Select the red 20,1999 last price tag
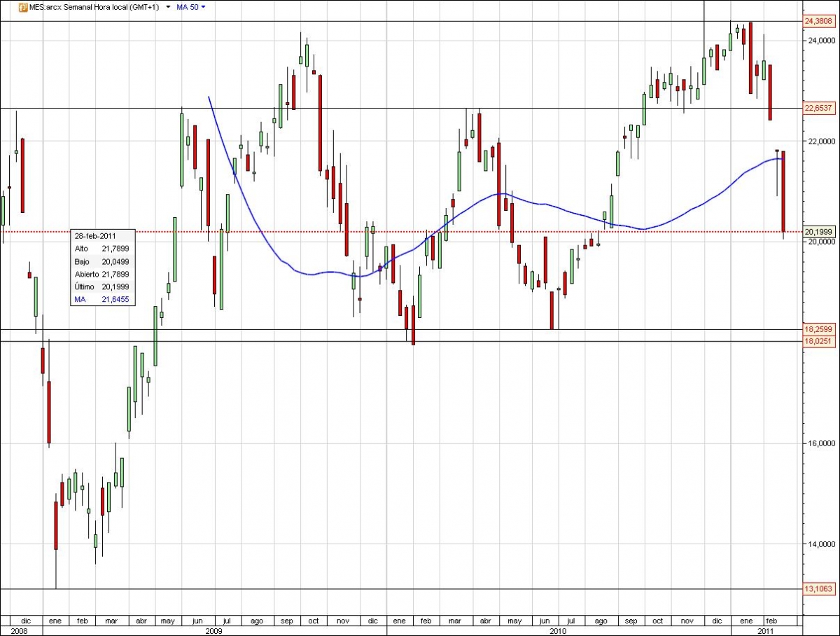This screenshot has height=636, width=840. click(819, 231)
